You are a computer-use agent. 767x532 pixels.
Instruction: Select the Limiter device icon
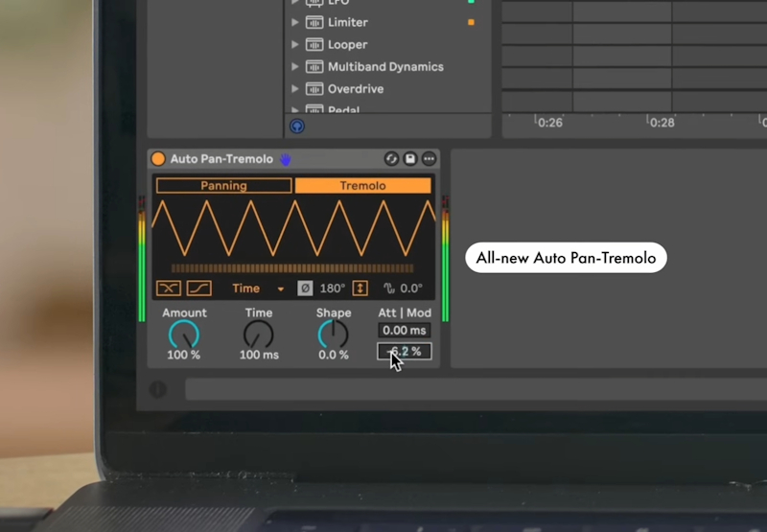pos(314,22)
